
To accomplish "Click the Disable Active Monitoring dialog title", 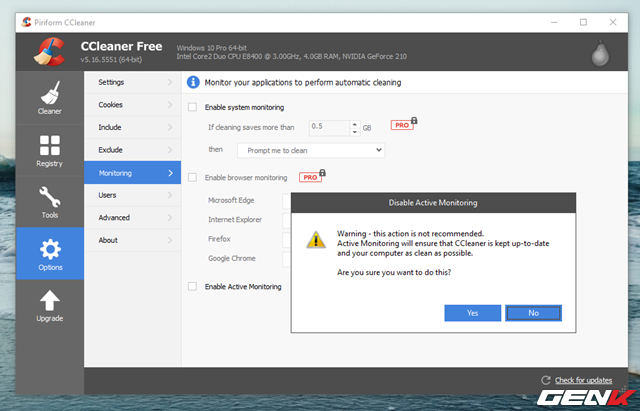I will tap(433, 203).
